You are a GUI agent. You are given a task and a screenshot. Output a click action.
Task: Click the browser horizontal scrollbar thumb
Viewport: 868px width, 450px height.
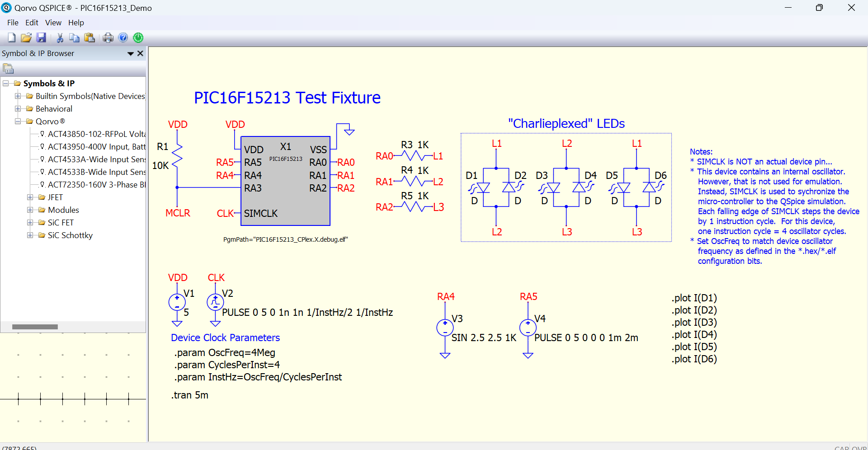pyautogui.click(x=35, y=327)
